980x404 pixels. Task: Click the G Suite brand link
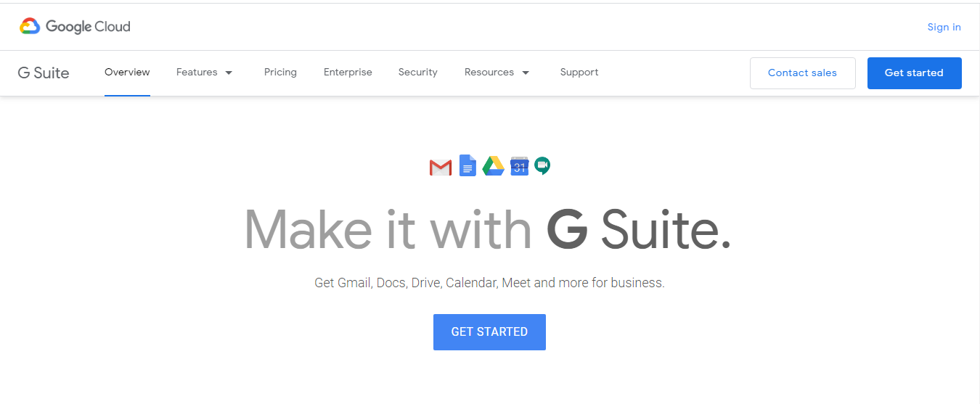tap(44, 73)
